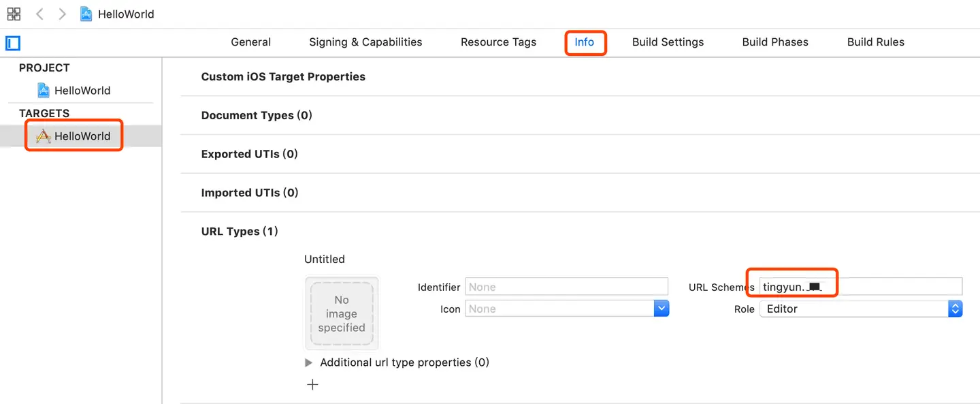
Task: Select the HelloWorld project under PROJECT
Action: point(82,91)
